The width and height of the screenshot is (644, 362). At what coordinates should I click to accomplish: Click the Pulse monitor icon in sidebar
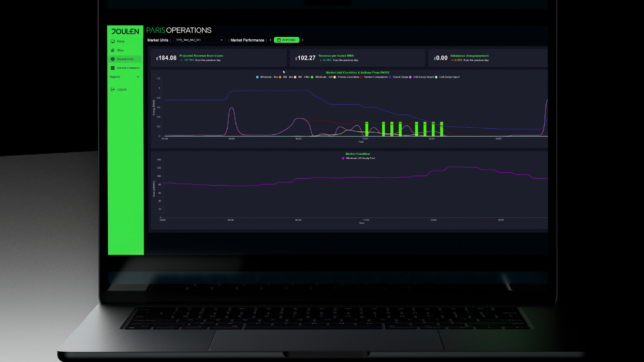[x=113, y=41]
